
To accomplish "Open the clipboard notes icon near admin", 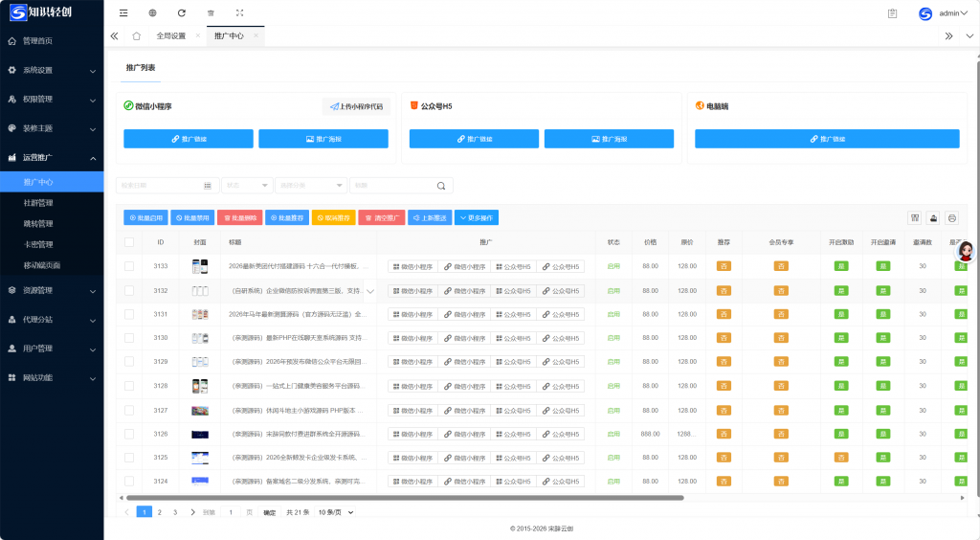I will (892, 13).
